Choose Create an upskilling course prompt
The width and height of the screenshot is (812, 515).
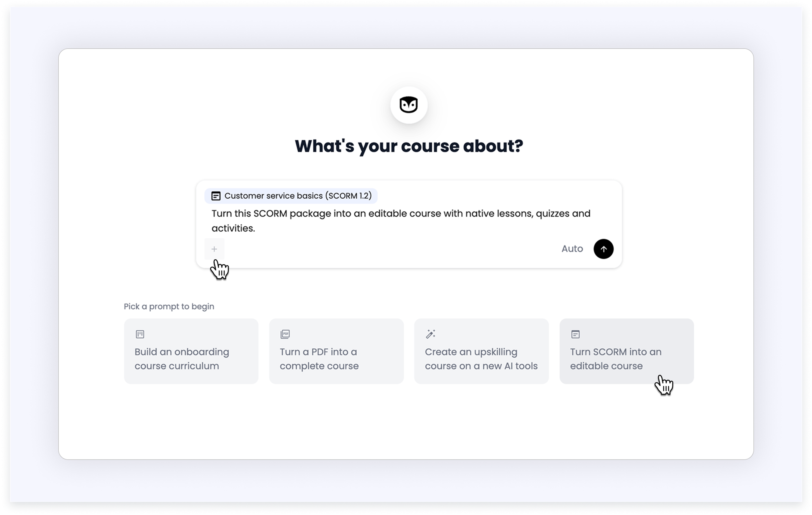click(x=481, y=351)
